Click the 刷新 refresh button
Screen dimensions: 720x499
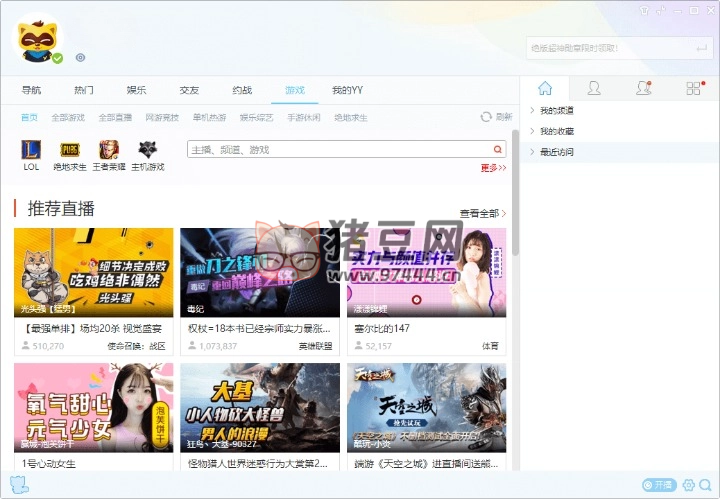(x=496, y=117)
